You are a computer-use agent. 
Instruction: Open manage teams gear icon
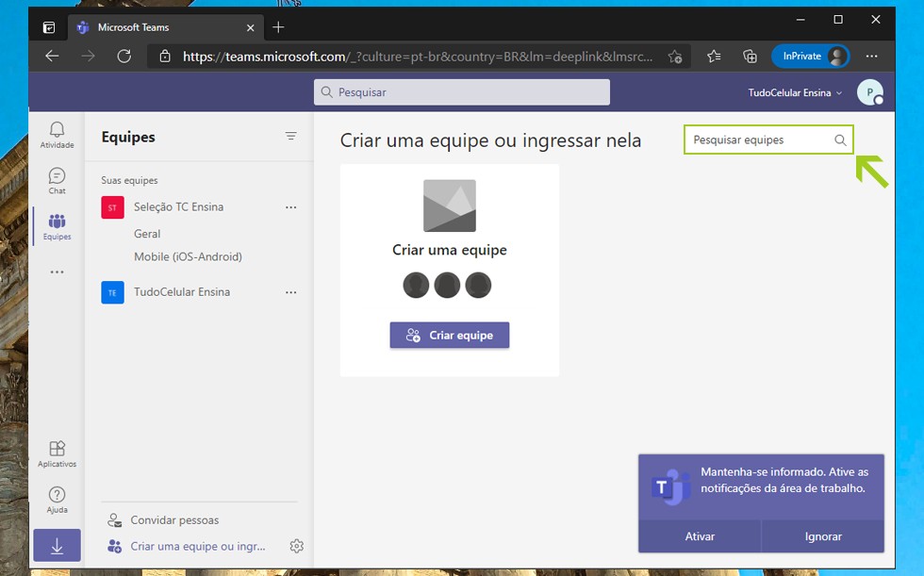coord(297,546)
